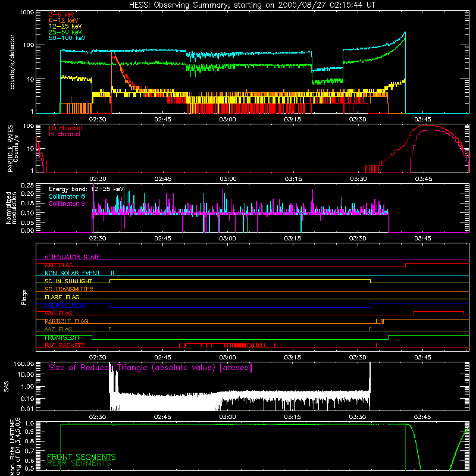Click the 1000 y-axis value on counts plot
This screenshot has width=476, height=476.
point(27,12)
